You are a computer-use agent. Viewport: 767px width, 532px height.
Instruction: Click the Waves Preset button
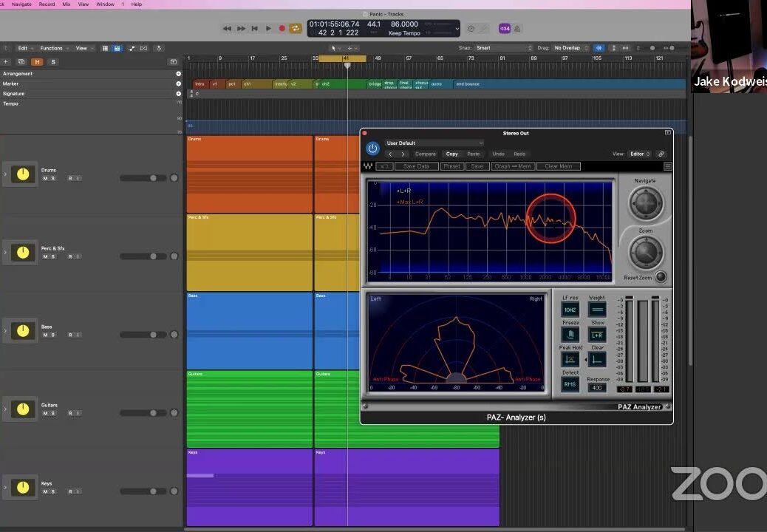point(451,166)
